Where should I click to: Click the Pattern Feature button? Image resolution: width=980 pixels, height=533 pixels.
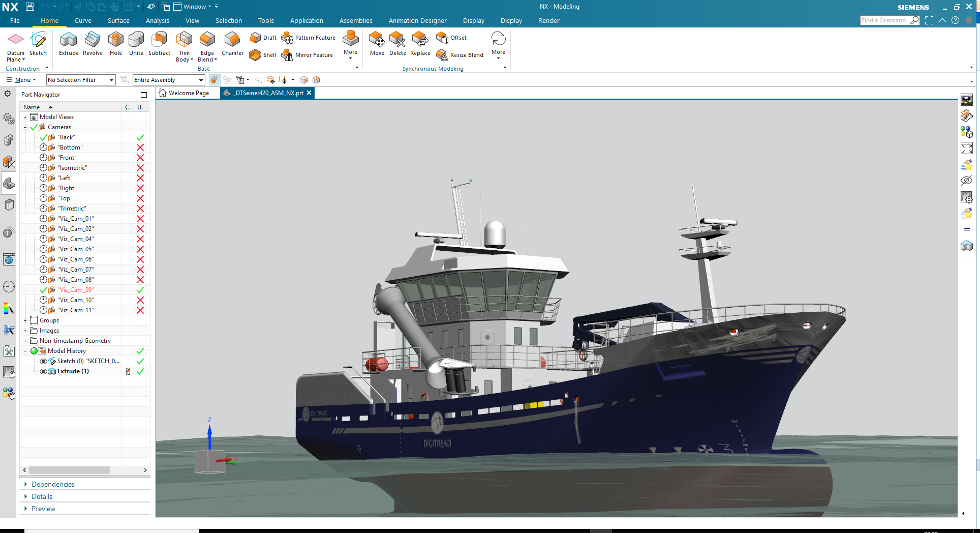pos(309,38)
